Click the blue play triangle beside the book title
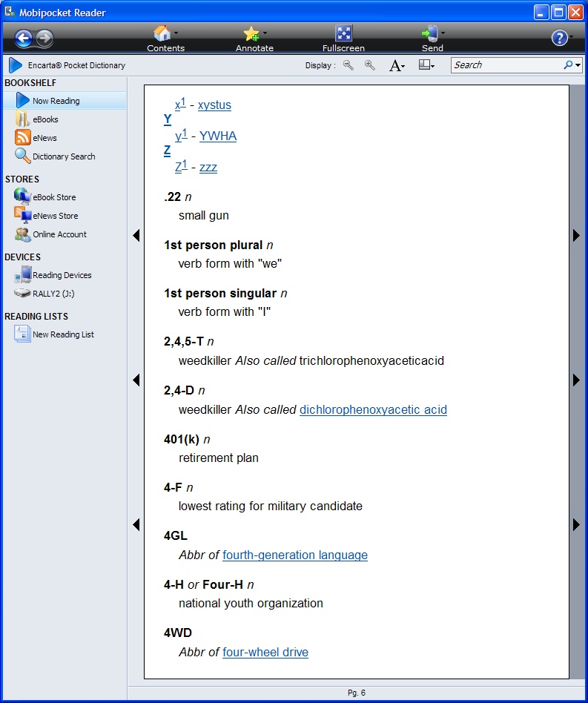Image resolution: width=588 pixels, height=703 pixels. pos(16,65)
